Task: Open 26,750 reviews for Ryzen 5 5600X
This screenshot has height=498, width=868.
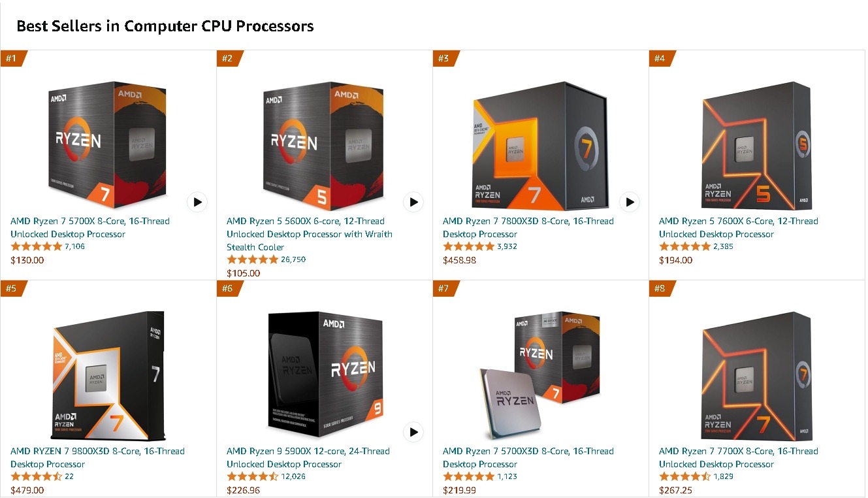Action: (293, 259)
